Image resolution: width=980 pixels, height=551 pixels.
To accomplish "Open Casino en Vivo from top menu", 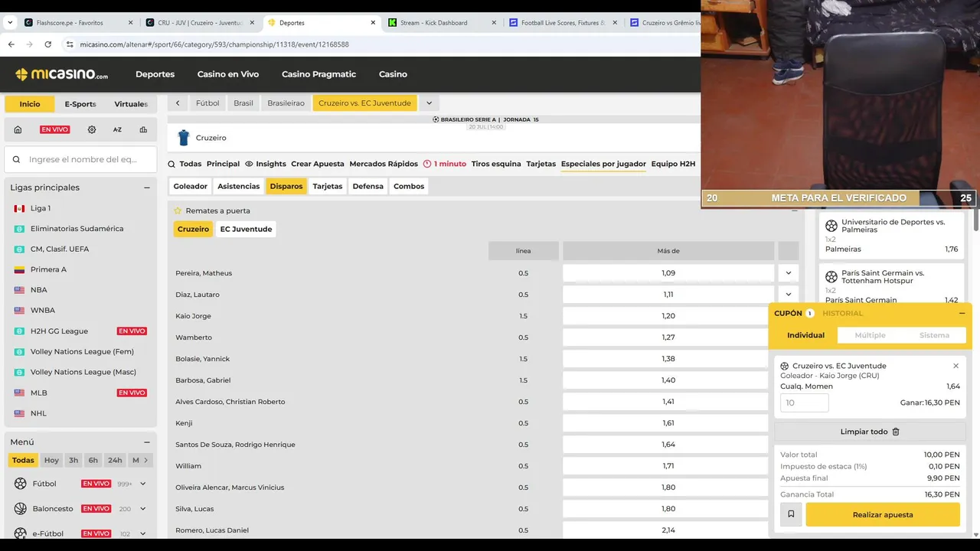I will [228, 74].
